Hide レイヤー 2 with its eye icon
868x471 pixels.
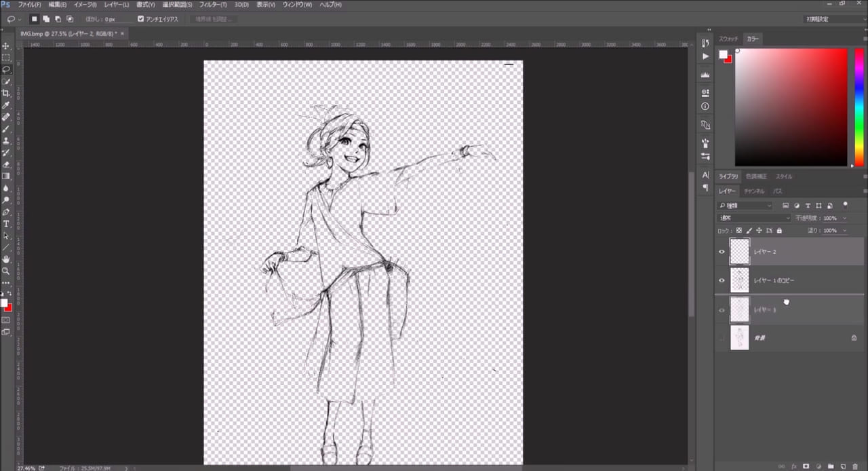pos(722,252)
